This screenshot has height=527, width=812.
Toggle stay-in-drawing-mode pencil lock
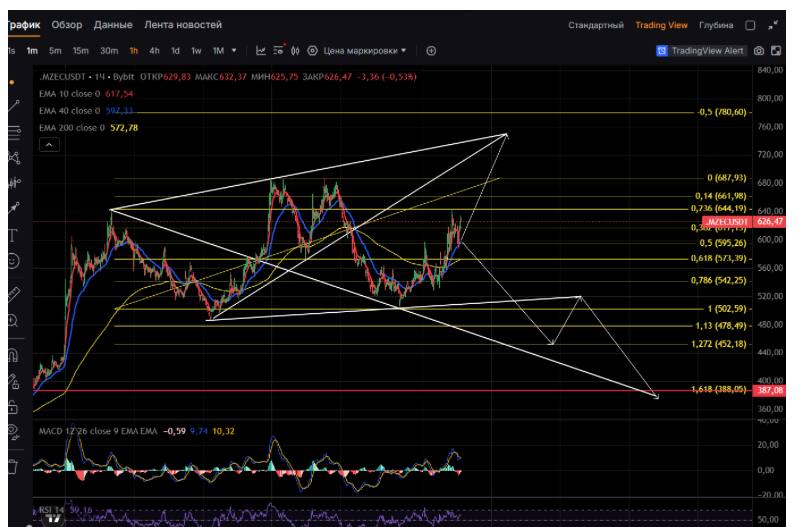(13, 382)
